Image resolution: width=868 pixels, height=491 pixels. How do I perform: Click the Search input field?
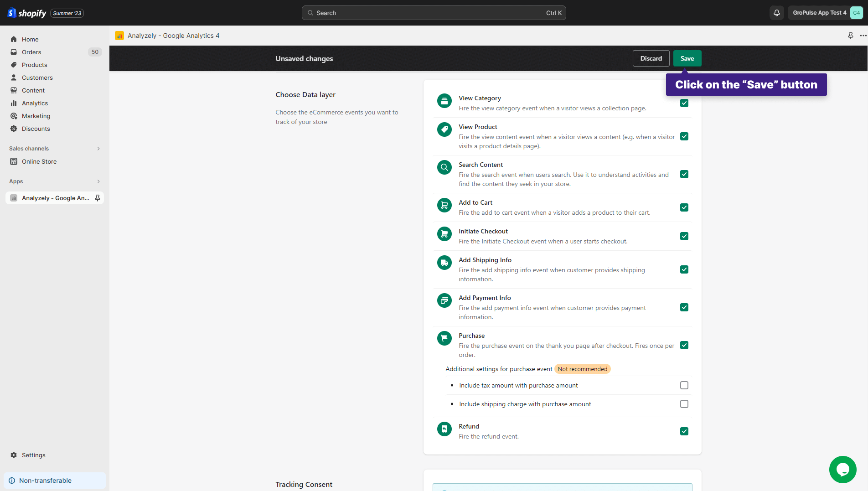tap(434, 13)
